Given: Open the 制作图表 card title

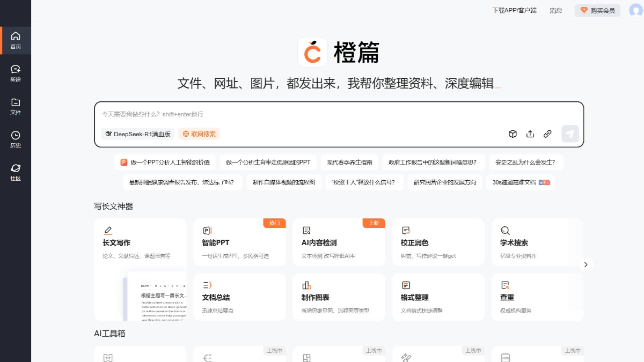Looking at the screenshot, I should pyautogui.click(x=316, y=298).
